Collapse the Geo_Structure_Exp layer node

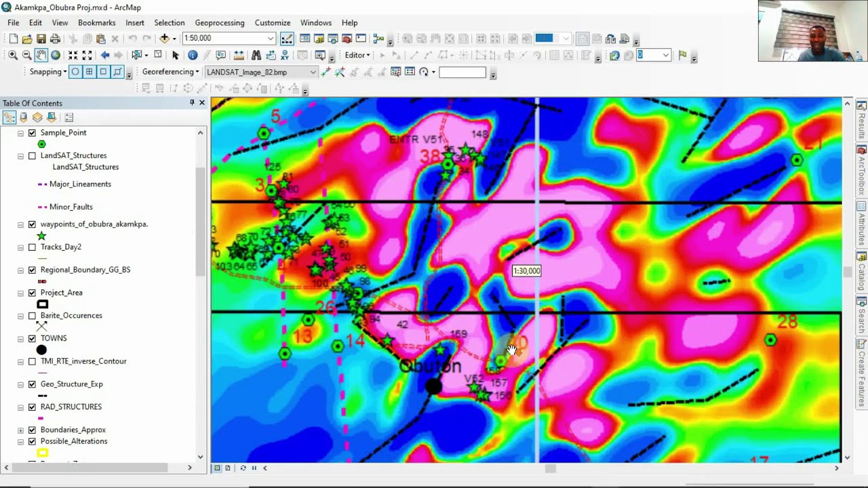tap(20, 384)
